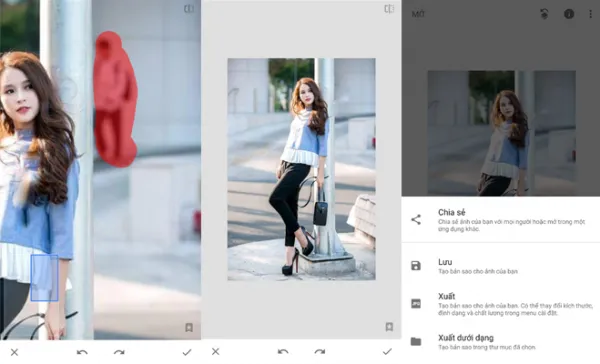Tap the red highlighted healing area

pyautogui.click(x=115, y=100)
